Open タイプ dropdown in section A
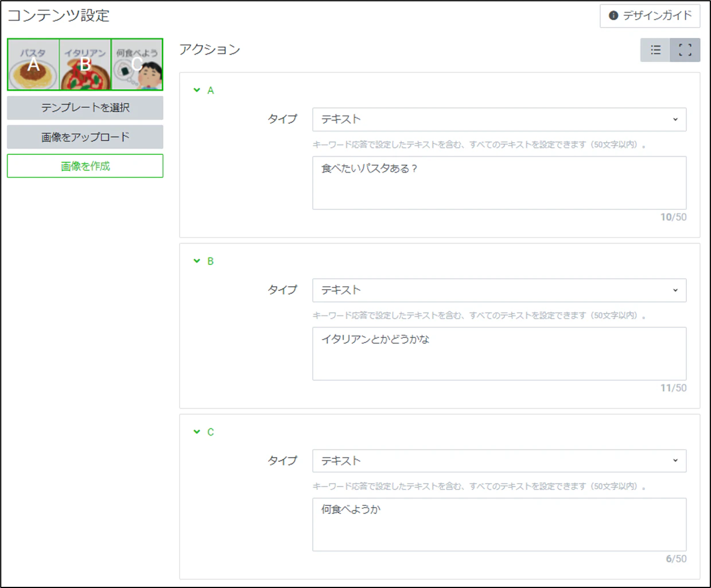Screen dimensions: 711x588 (x=499, y=119)
